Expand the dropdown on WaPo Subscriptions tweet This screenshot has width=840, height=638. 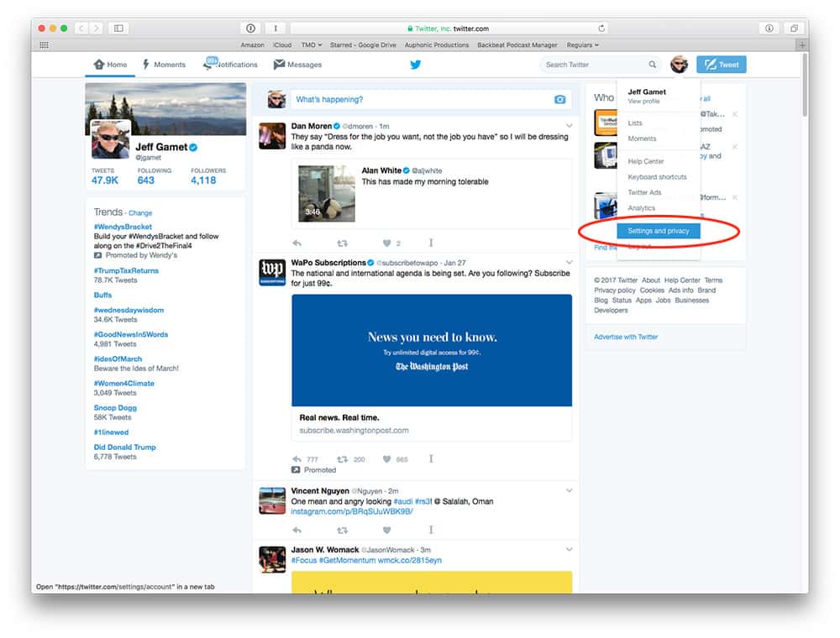point(569,262)
